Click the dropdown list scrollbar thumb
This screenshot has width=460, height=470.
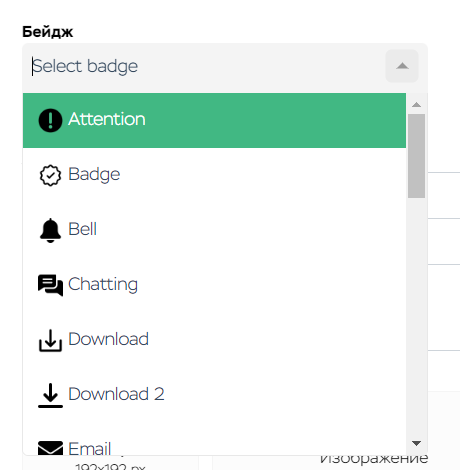coord(416,156)
